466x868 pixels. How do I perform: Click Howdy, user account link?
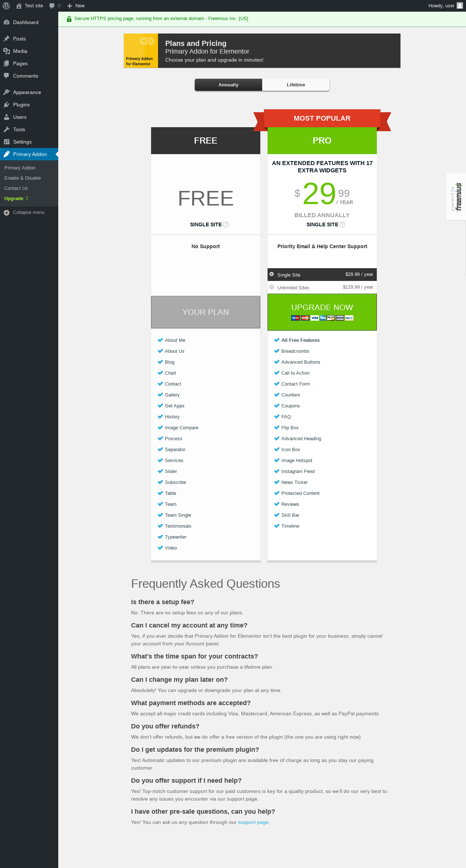pos(445,6)
